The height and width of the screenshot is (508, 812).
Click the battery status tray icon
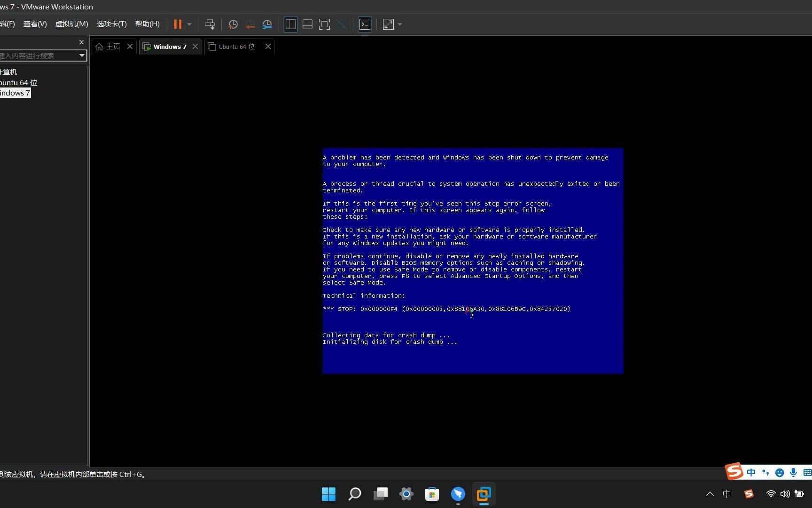click(799, 494)
